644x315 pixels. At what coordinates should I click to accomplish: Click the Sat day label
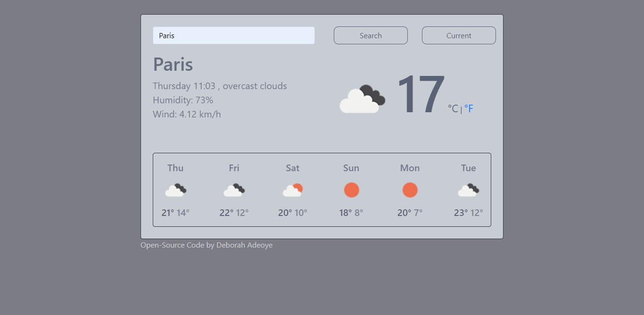[x=293, y=168]
